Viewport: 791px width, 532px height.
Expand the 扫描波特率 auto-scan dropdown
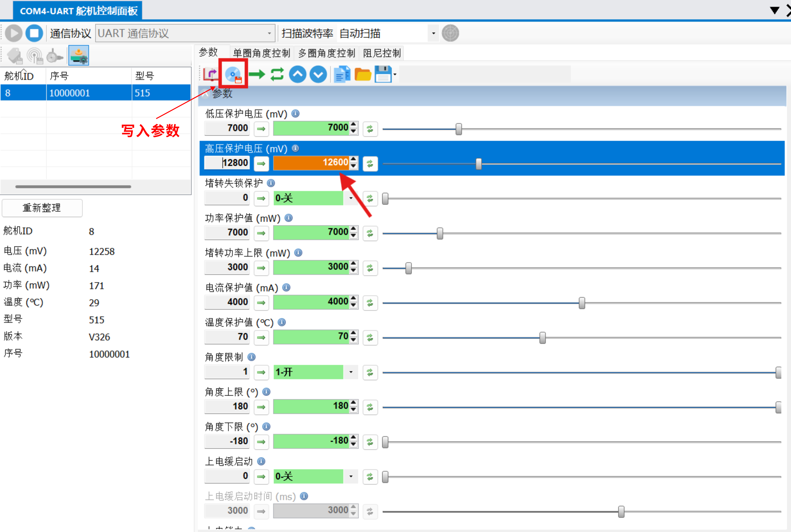tap(433, 33)
